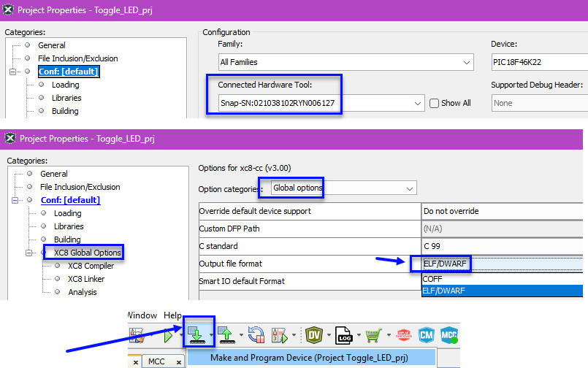Switch to the MCC tab
588x368 pixels.
point(156,361)
